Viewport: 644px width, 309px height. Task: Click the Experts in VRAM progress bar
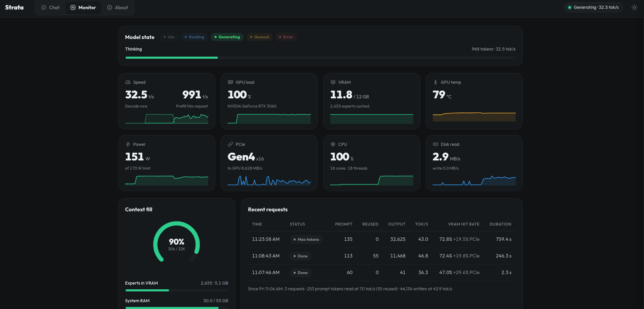(x=177, y=290)
